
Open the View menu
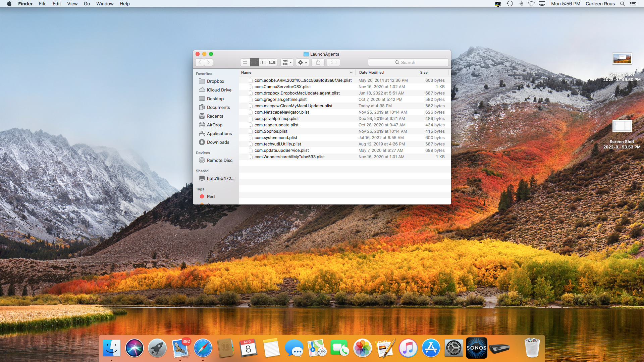(72, 4)
